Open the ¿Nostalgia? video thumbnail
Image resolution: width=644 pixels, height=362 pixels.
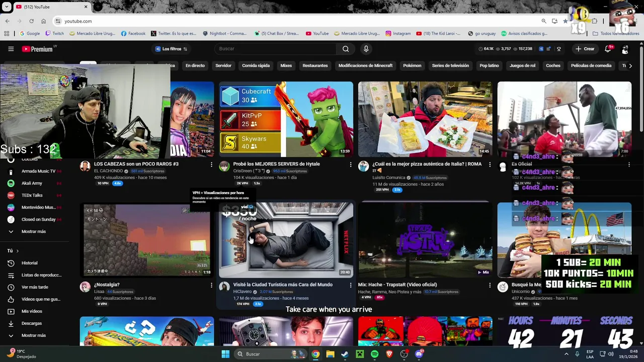pyautogui.click(x=147, y=240)
